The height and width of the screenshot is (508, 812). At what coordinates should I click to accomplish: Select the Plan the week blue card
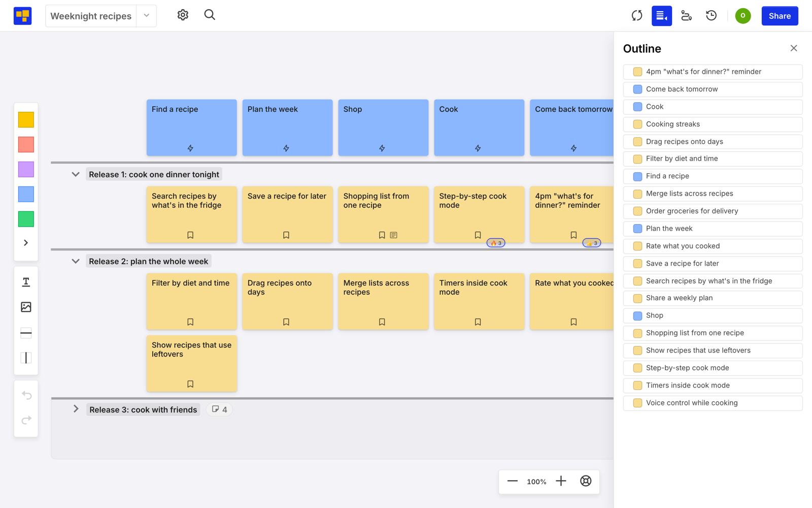pos(287,128)
